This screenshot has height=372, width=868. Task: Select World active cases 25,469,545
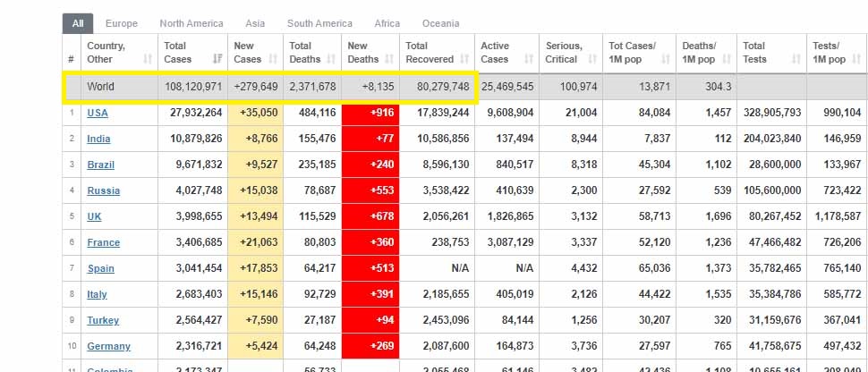point(507,87)
